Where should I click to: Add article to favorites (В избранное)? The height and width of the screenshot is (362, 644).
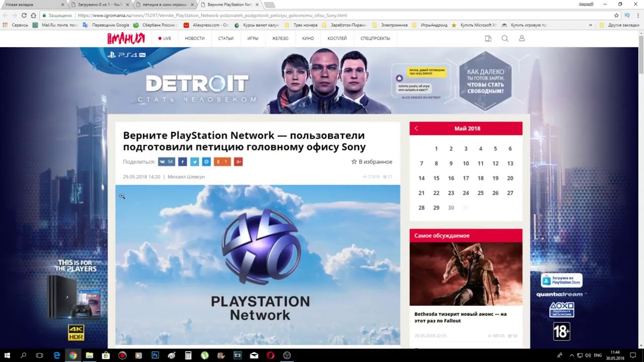pos(372,161)
